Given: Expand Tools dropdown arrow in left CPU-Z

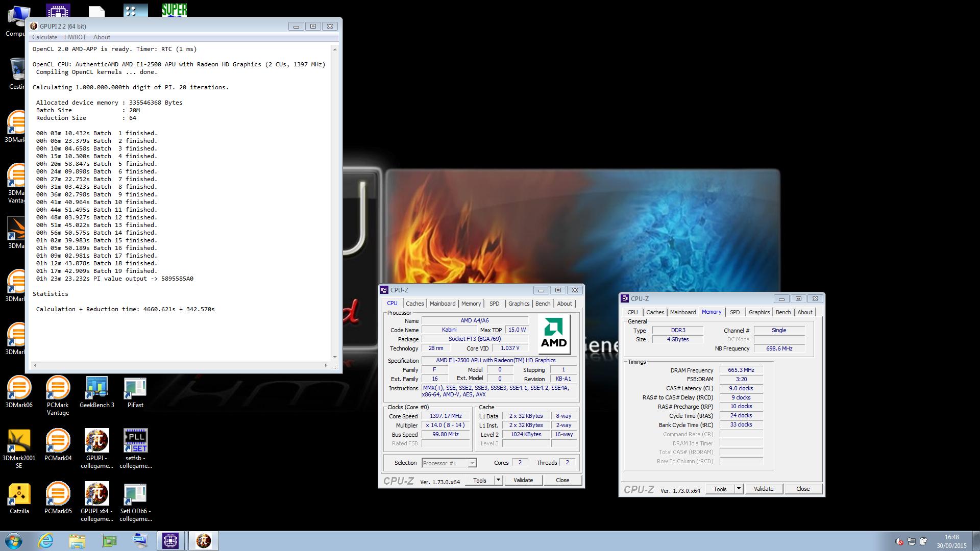Looking at the screenshot, I should (x=498, y=480).
